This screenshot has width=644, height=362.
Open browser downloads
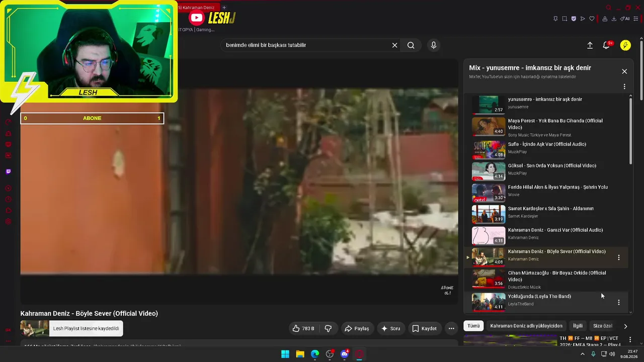coord(614,19)
